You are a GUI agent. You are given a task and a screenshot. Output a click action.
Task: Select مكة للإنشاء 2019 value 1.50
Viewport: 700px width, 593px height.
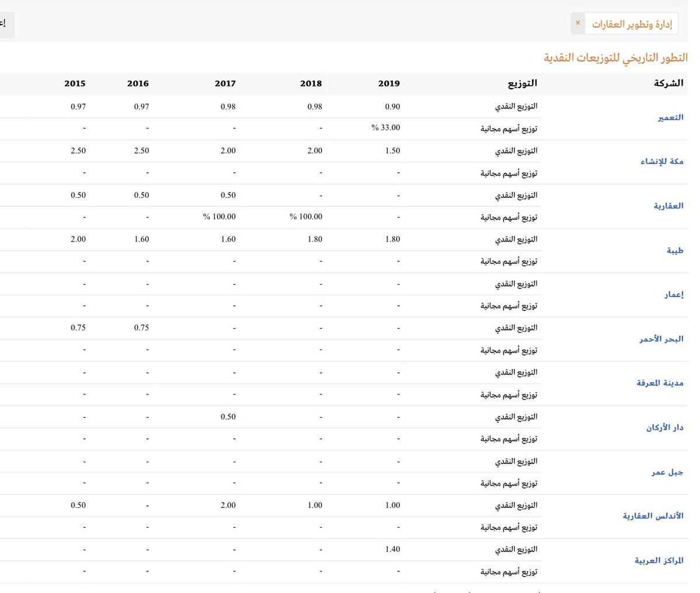tap(393, 151)
